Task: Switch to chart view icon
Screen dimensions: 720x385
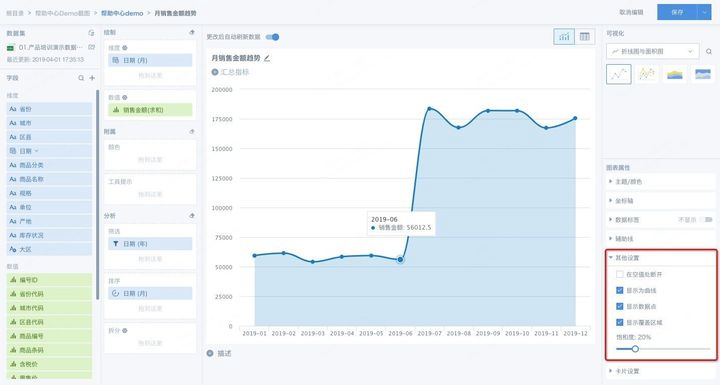Action: (564, 37)
